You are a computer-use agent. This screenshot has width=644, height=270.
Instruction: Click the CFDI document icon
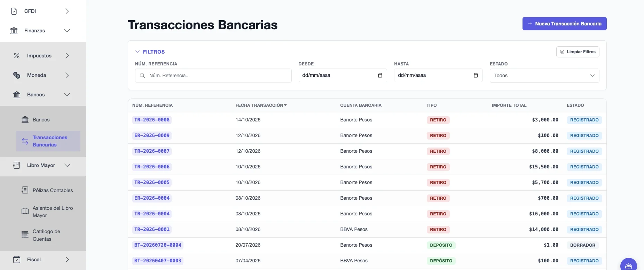[14, 11]
